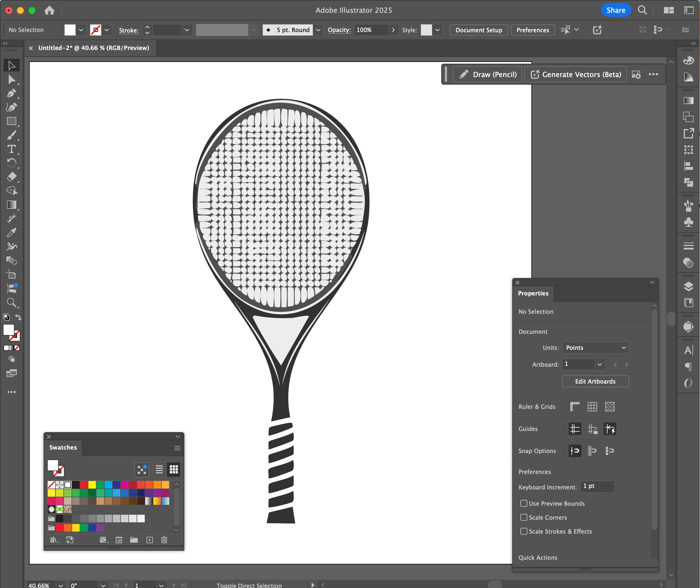Select the Direct Selection tool
Screen dimensions: 700x588
(x=11, y=79)
